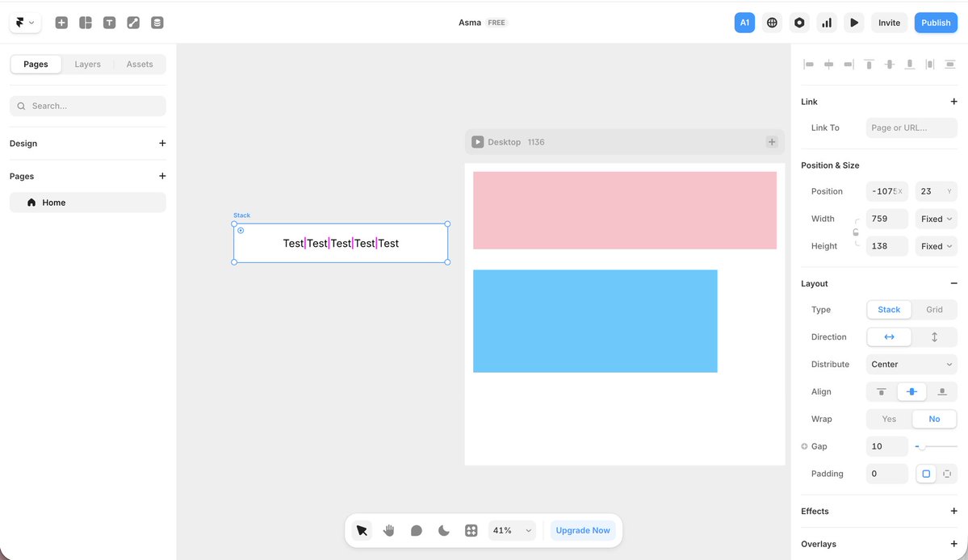Click the Preview play icon
Screen dimensions: 968x560
click(x=854, y=23)
